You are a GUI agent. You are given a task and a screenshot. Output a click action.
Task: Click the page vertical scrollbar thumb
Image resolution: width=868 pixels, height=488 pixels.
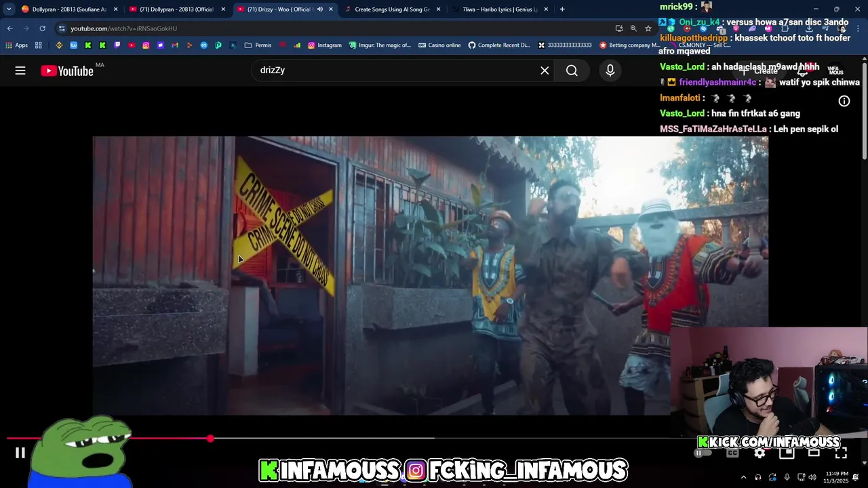[x=865, y=112]
